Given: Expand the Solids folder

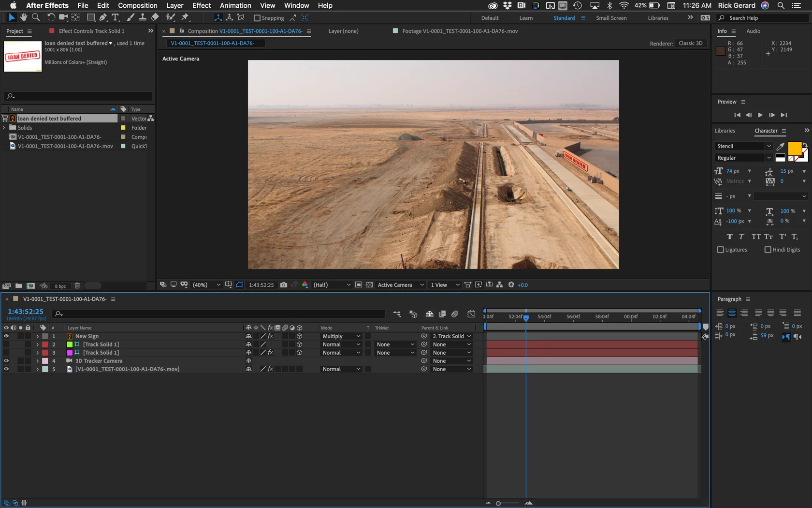Looking at the screenshot, I should click(x=4, y=128).
